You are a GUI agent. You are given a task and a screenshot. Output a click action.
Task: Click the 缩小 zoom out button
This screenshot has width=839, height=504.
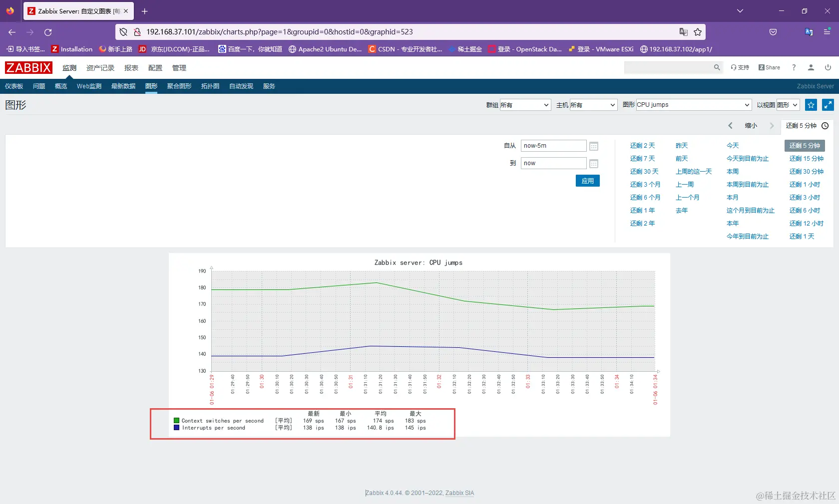(751, 126)
